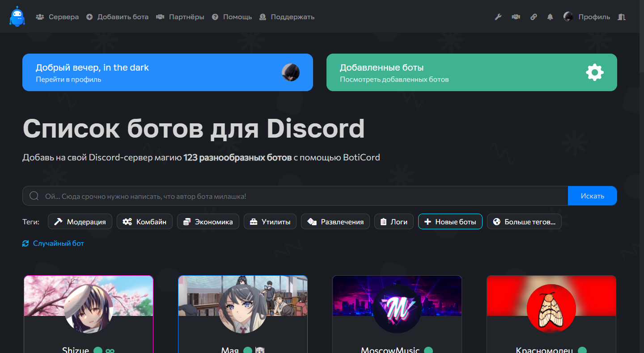Click the avatar in the blue banner
Viewport: 644px width, 353px height.
click(x=291, y=72)
